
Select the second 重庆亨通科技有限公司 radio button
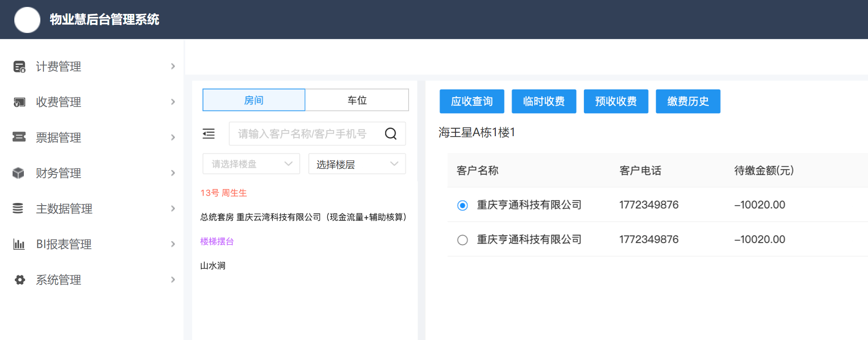click(x=462, y=240)
